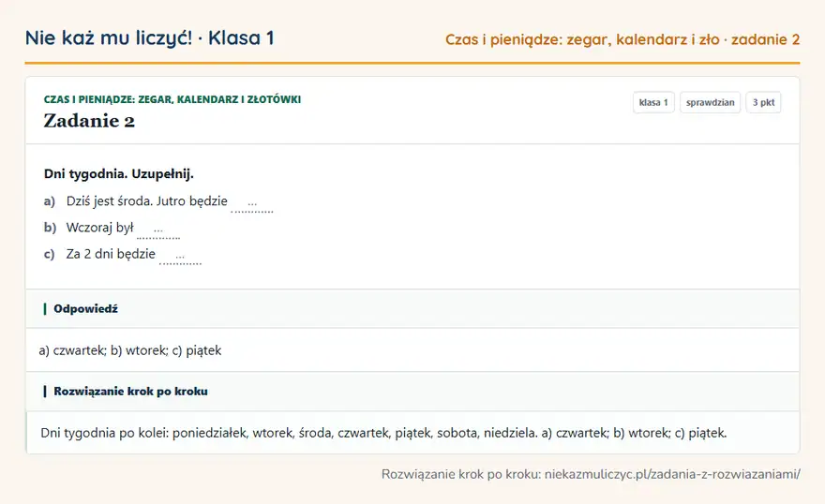Click the answer line 'a) czwartek; b) wtorek; c) piątek'

click(x=130, y=350)
